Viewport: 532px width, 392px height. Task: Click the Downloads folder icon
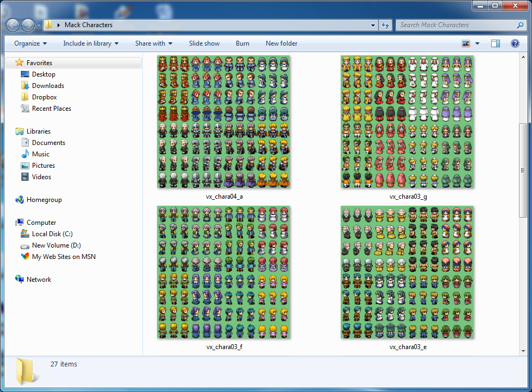coord(25,85)
